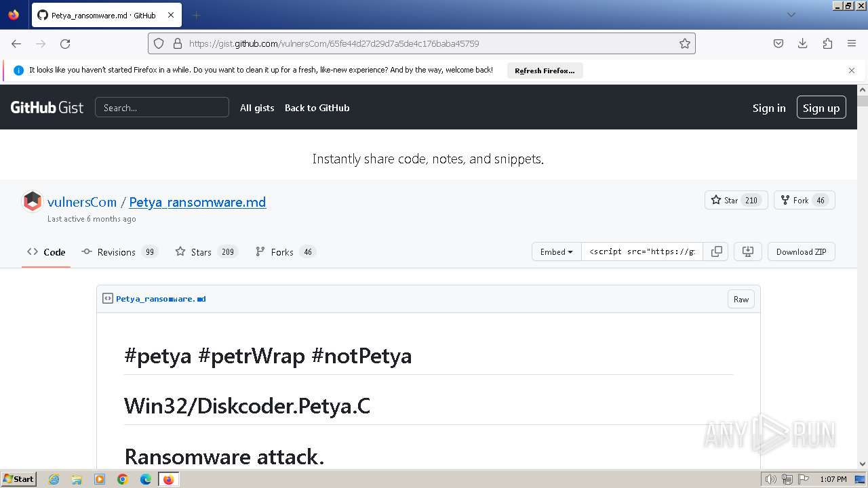The image size is (868, 488).
Task: Click the Firefox back arrow
Action: click(x=16, y=43)
